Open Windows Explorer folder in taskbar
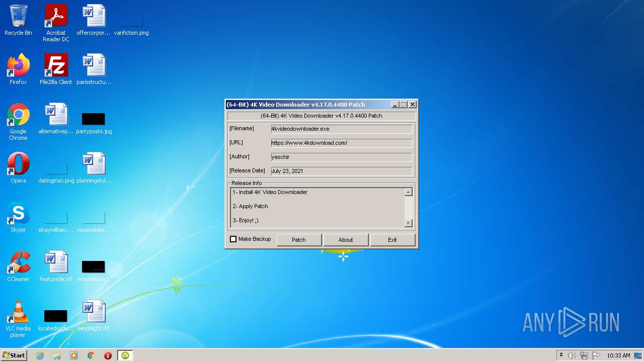 click(x=57, y=355)
